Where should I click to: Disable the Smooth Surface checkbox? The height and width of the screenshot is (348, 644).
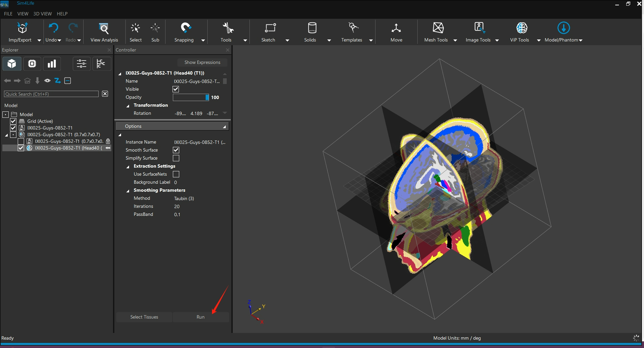click(x=176, y=150)
